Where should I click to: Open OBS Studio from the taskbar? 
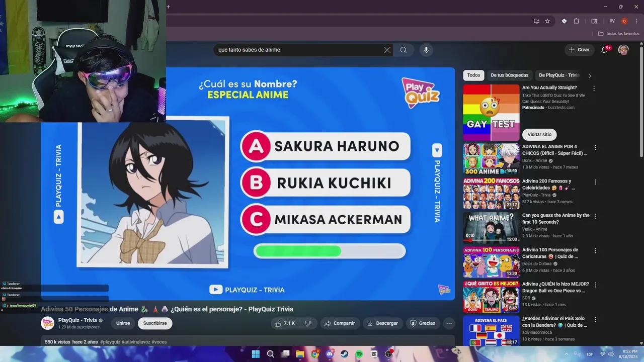[388, 354]
